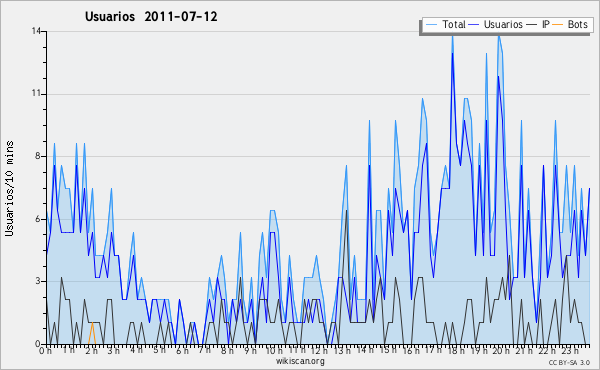Image resolution: width=600 pixels, height=370 pixels.
Task: Click the x-axis label '14 h'
Action: 365,350
